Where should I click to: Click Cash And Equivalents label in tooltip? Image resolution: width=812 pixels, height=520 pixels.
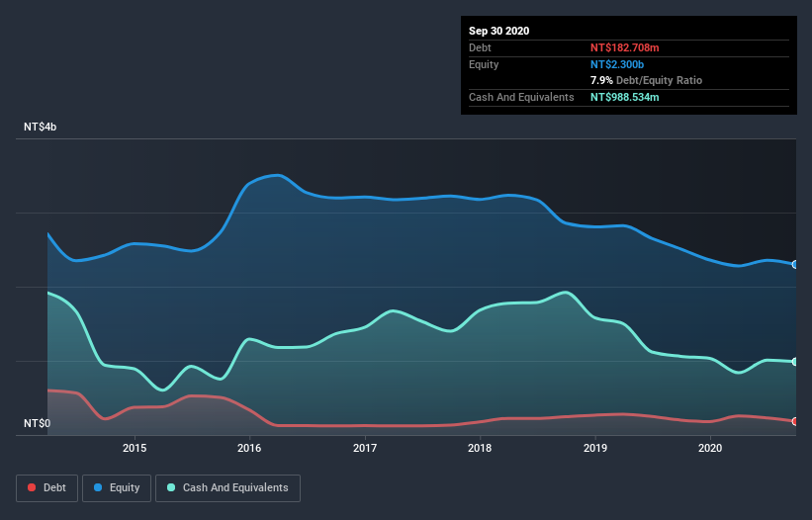click(521, 97)
